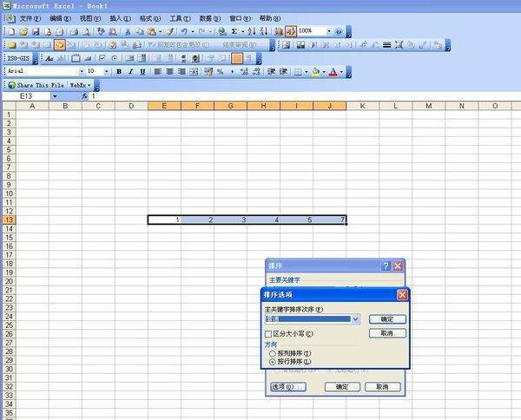Apply Underline formatting from the toolbar
Viewport: 521px width, 420px height.
coord(142,71)
